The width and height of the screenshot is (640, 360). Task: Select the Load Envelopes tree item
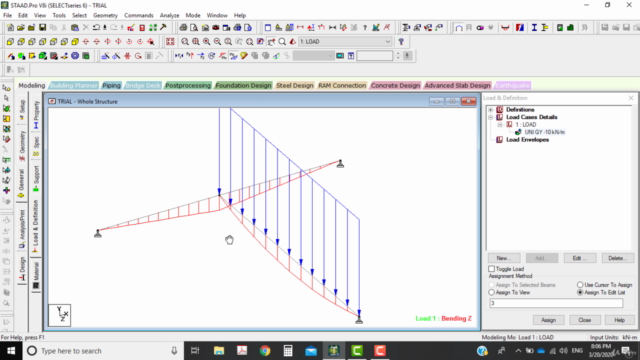[x=527, y=140]
